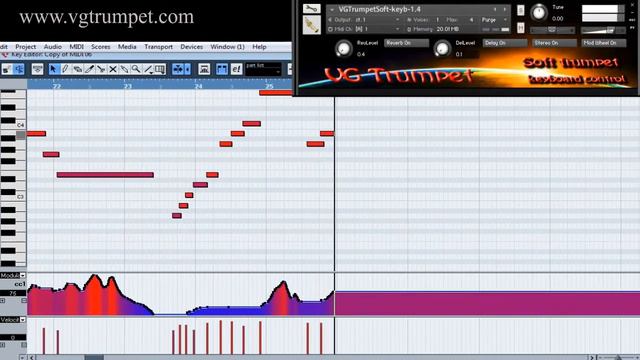Expand the VGTrumpetSoft-keyb-1.4 instrument name arrow
The width and height of the screenshot is (640, 360).
[332, 9]
